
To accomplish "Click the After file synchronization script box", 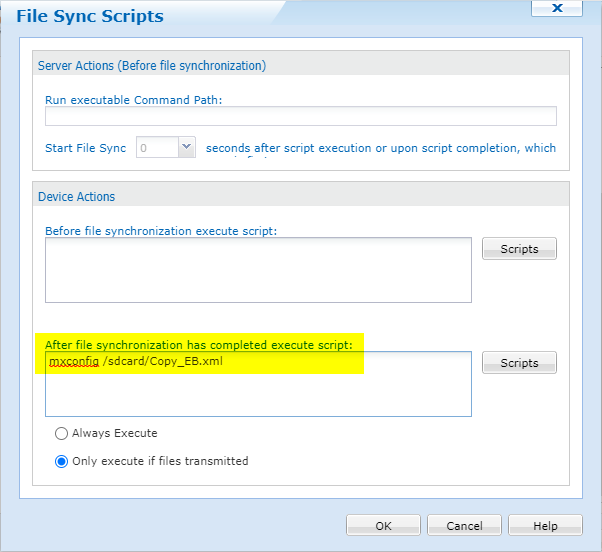I will [258, 384].
